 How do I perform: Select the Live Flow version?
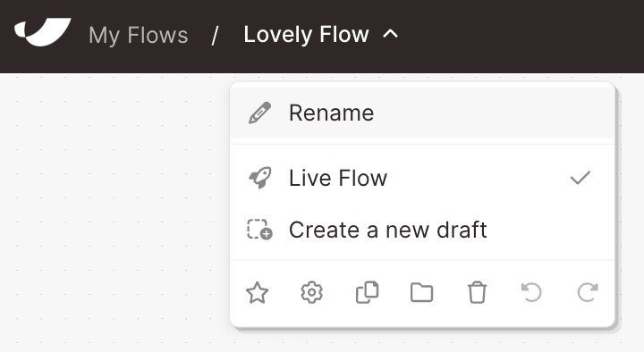pyautogui.click(x=422, y=178)
